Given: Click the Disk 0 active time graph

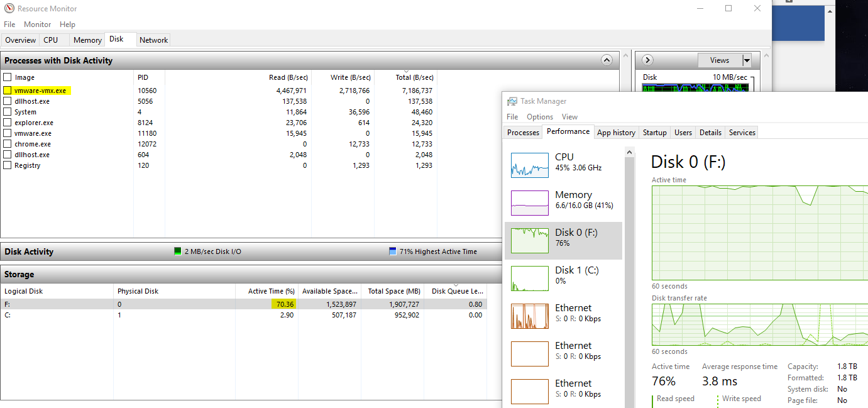Looking at the screenshot, I should click(x=760, y=233).
